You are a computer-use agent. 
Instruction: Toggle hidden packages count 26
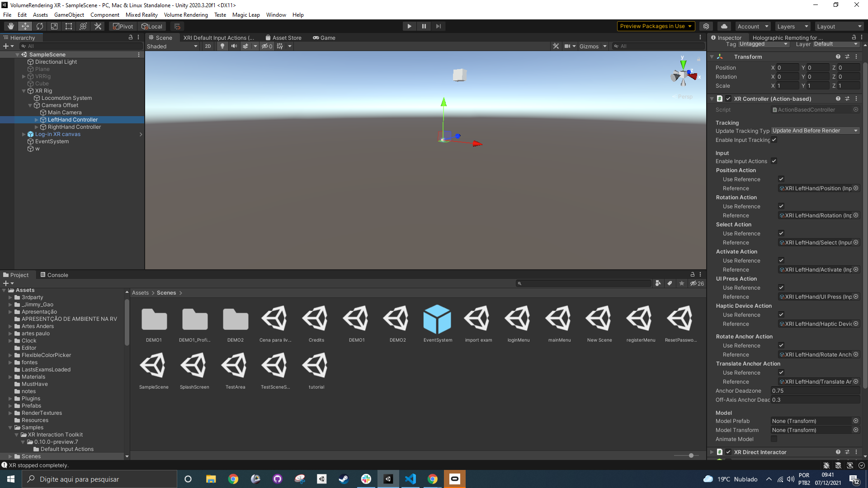697,283
